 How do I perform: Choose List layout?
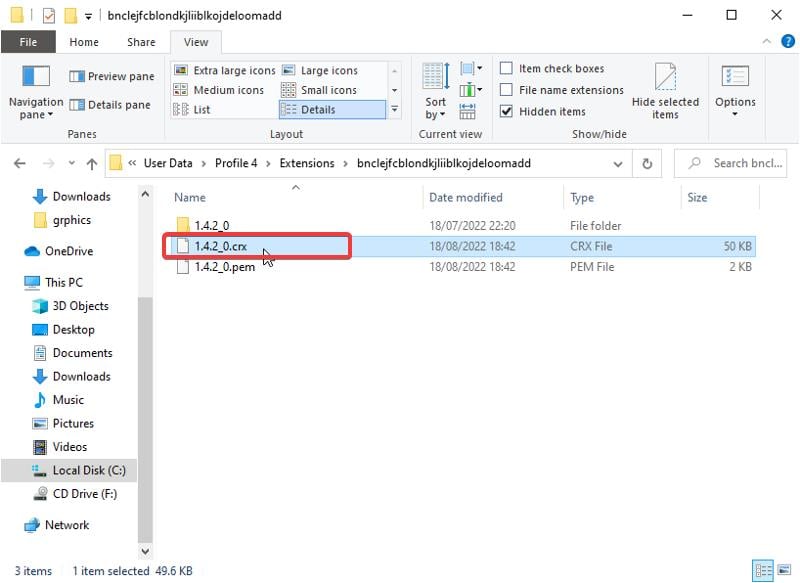coord(192,110)
